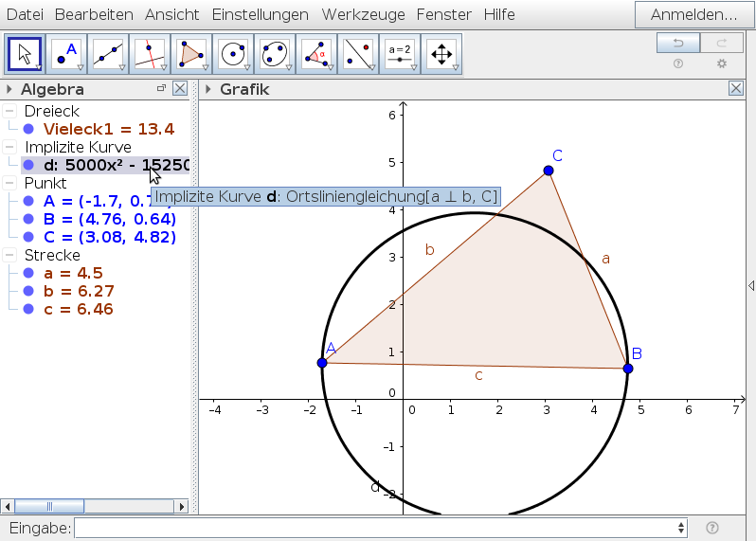Toggle visibility of point B
Image resolution: width=756 pixels, height=541 pixels.
28,219
